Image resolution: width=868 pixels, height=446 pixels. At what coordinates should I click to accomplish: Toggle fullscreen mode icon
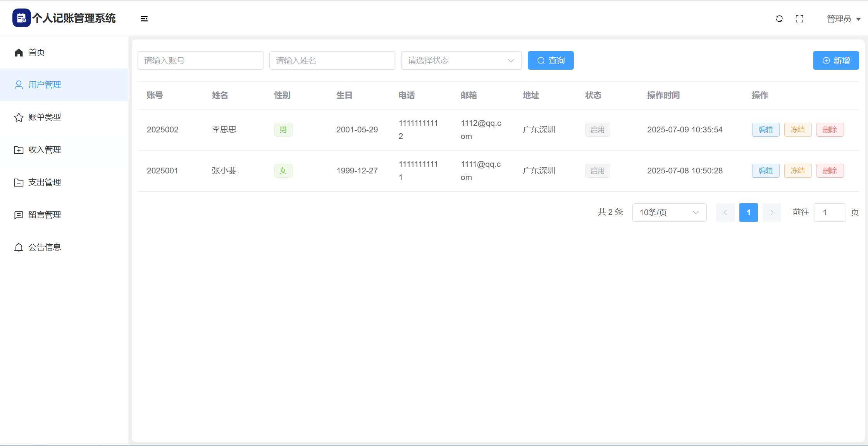click(799, 19)
